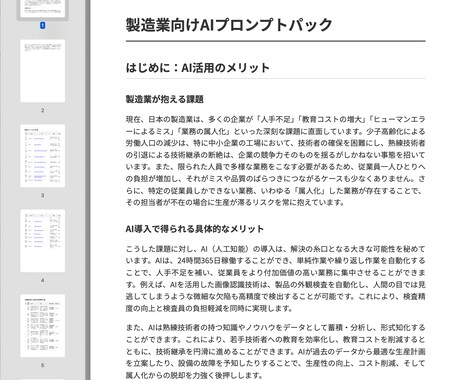Click page label 3 under thumbnail
This screenshot has width=460, height=380.
click(42, 195)
